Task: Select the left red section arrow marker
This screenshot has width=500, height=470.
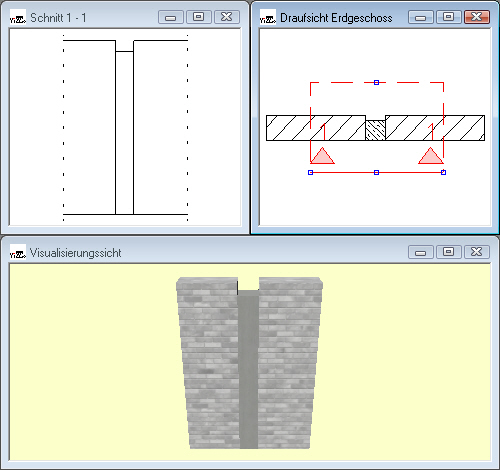Action: click(x=322, y=156)
